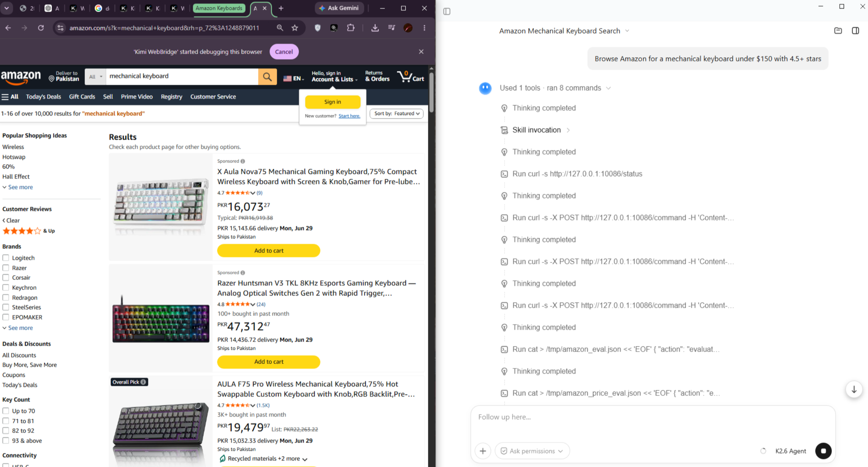Add attachment with the plus button in Kimi

483,451
